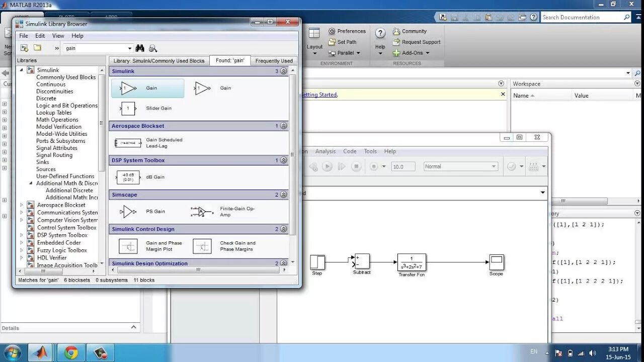Click the Stop simulation button

click(x=356, y=166)
